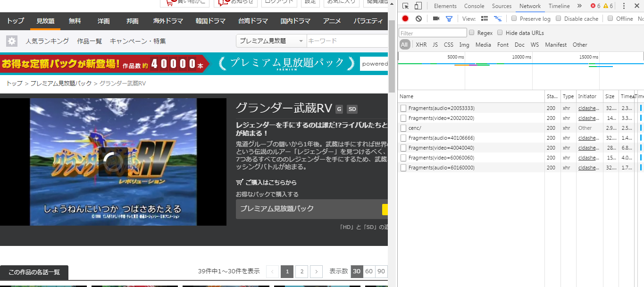Viewport: 644px width, 287px height.
Task: Open the Timeline tab in DevTools
Action: coord(559,6)
